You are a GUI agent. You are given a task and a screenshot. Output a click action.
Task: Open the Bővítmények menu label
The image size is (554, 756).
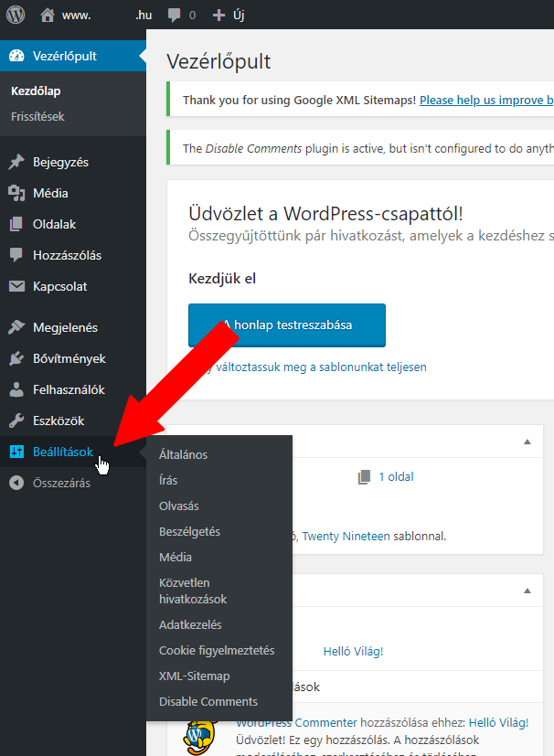[x=69, y=358]
